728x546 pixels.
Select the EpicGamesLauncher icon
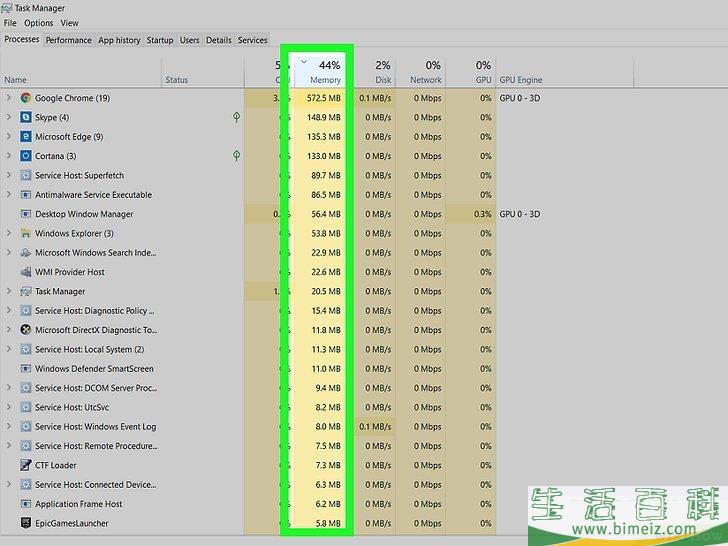pyautogui.click(x=26, y=523)
